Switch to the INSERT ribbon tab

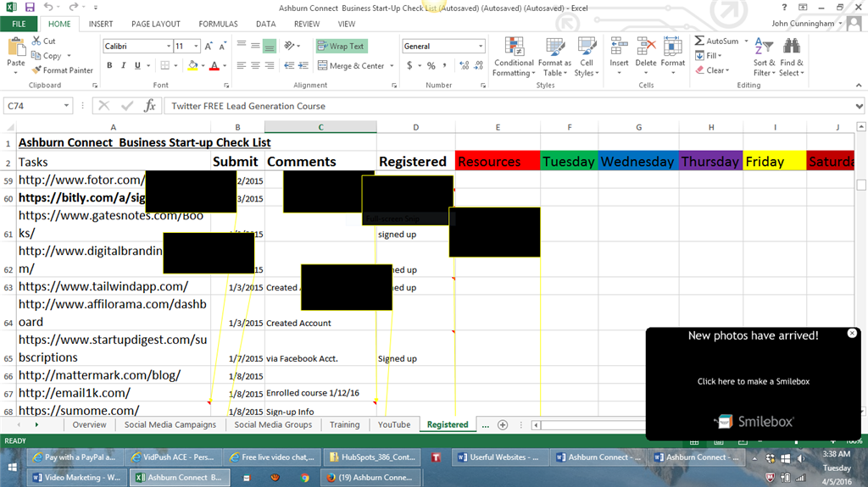coord(101,24)
